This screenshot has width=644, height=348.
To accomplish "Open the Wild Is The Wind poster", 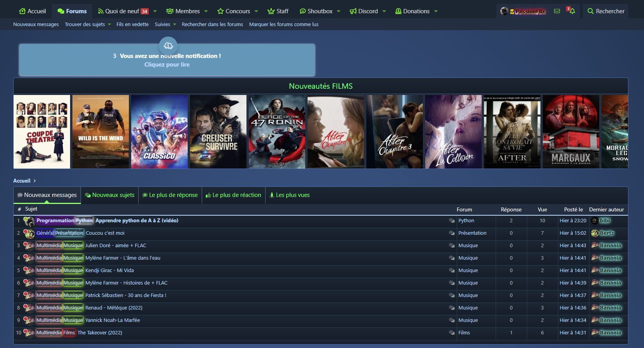I will (x=100, y=132).
